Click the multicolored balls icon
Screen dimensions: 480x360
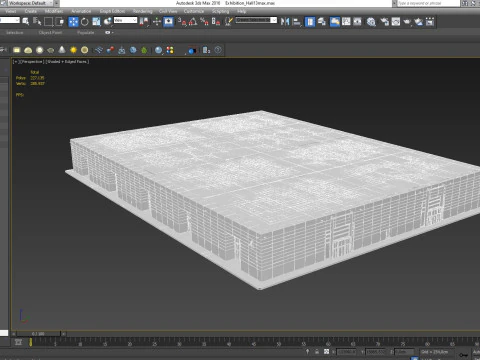(x=170, y=50)
